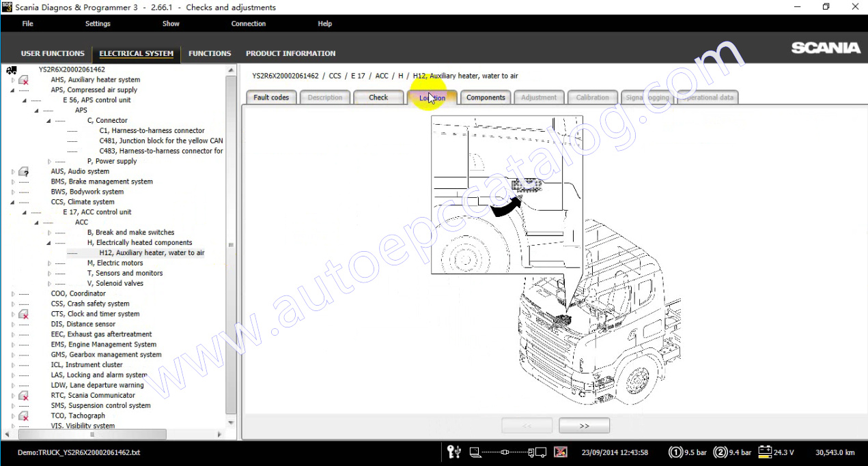Select LDW, Lane departure warning
The width and height of the screenshot is (868, 466).
(x=97, y=385)
